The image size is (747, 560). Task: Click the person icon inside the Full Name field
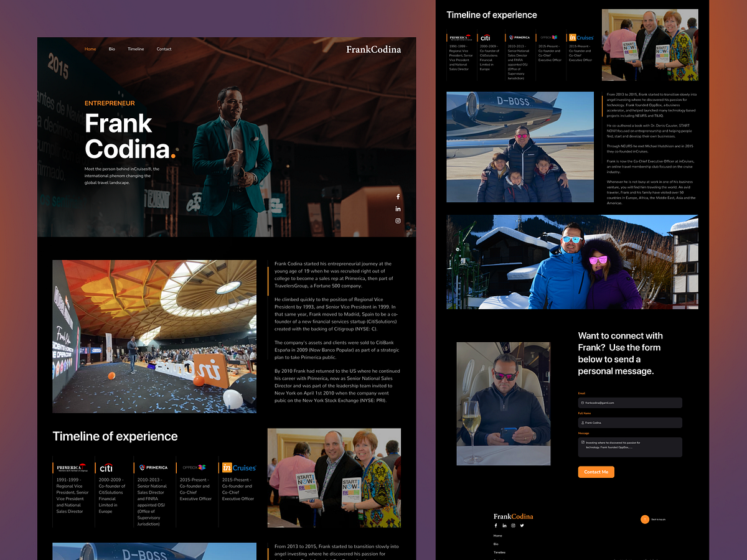[583, 422]
